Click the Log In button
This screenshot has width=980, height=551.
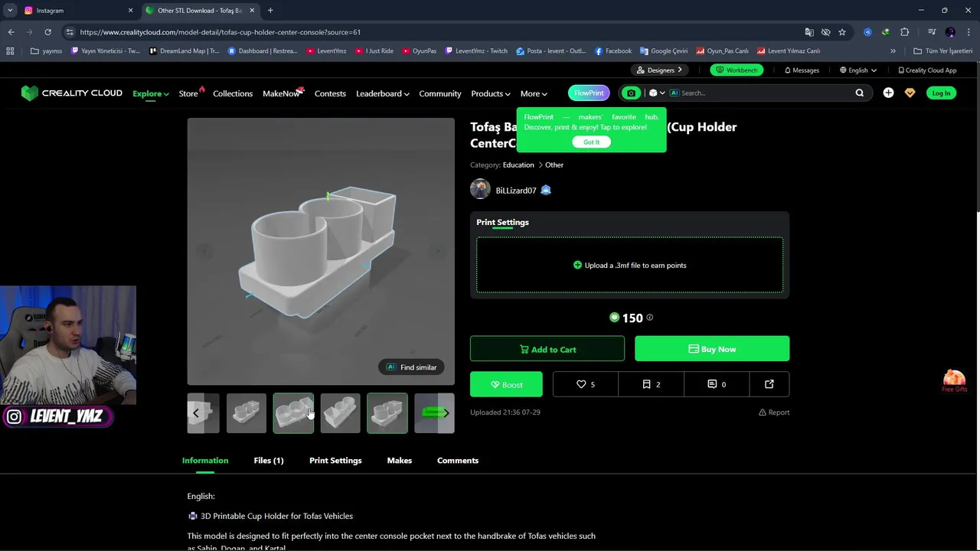click(941, 93)
